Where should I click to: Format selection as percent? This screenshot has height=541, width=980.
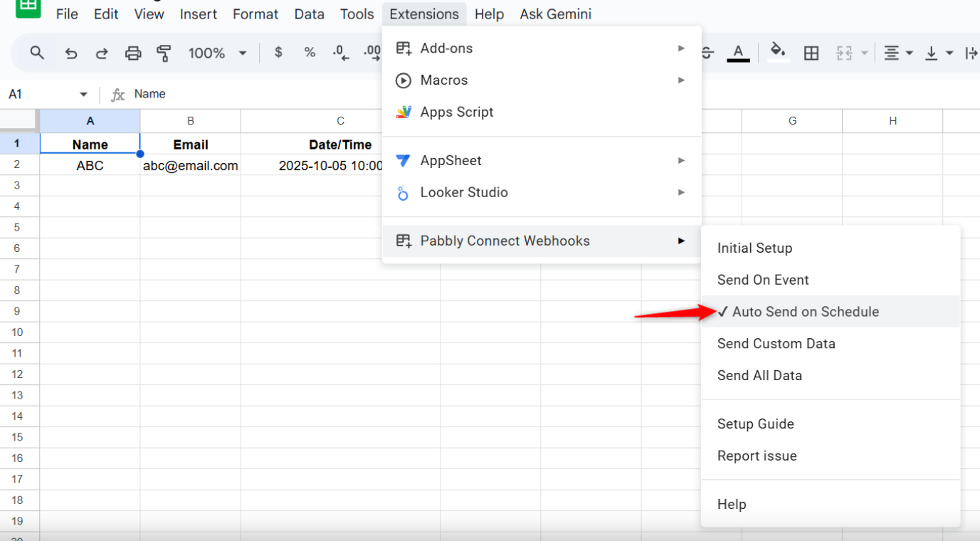310,53
